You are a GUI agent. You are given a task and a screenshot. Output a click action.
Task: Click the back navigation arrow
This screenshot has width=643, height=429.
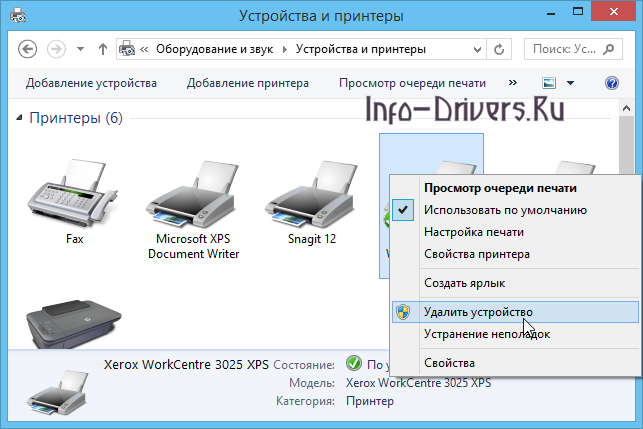[x=28, y=48]
